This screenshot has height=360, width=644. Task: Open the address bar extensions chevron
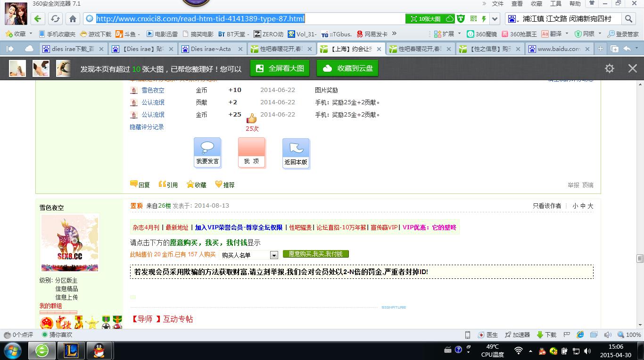tap(493, 18)
